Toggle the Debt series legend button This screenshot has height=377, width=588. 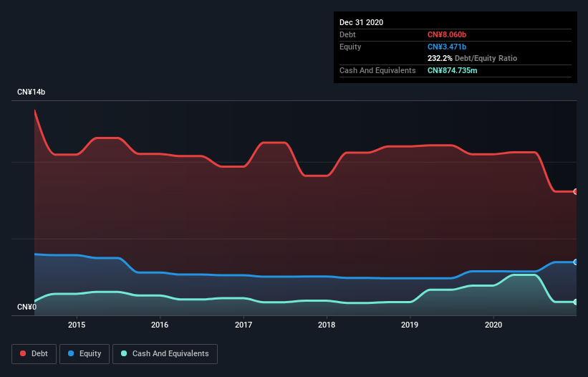point(34,354)
